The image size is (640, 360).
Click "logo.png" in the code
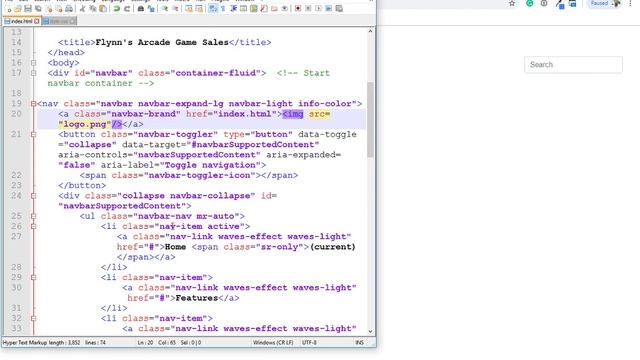pyautogui.click(x=84, y=124)
